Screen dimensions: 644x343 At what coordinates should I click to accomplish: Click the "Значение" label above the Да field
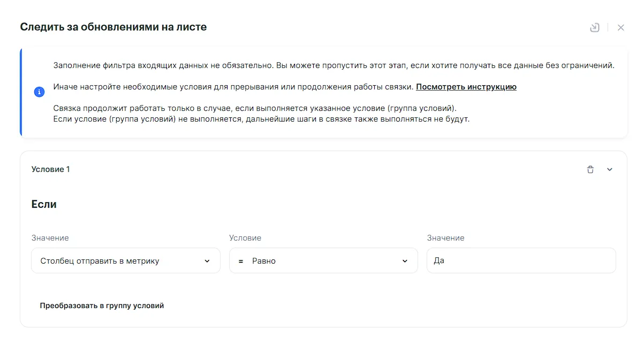445,238
